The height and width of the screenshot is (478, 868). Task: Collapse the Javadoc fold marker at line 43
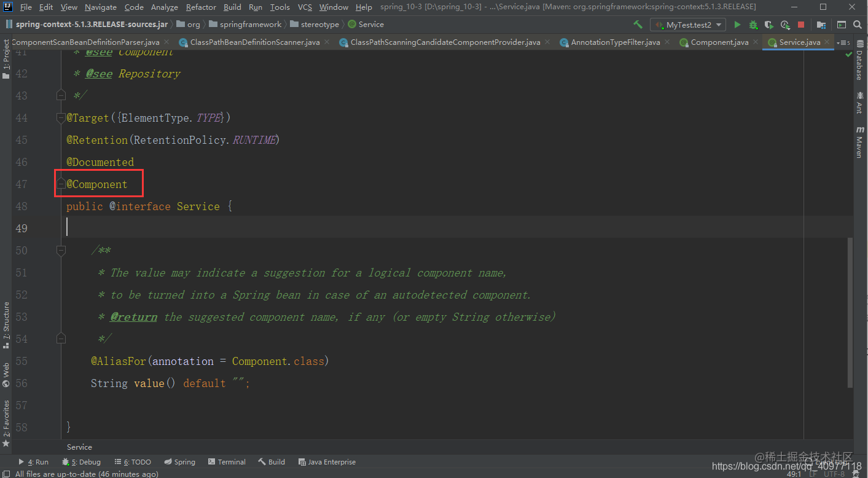pos(61,95)
